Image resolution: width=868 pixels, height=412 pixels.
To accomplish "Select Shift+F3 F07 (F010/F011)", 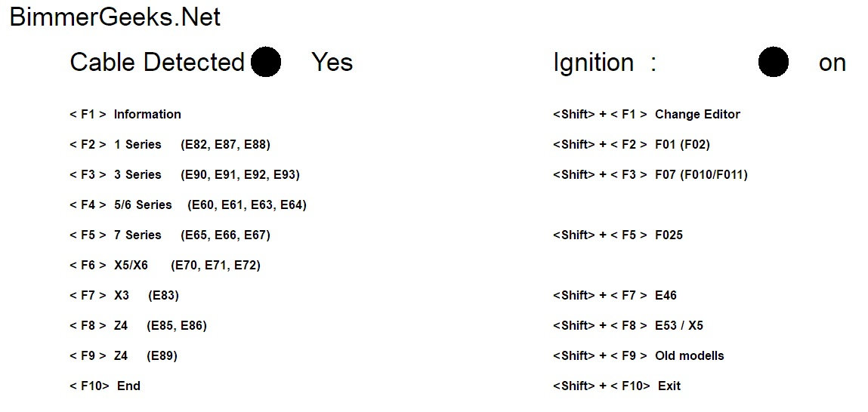I will (650, 175).
